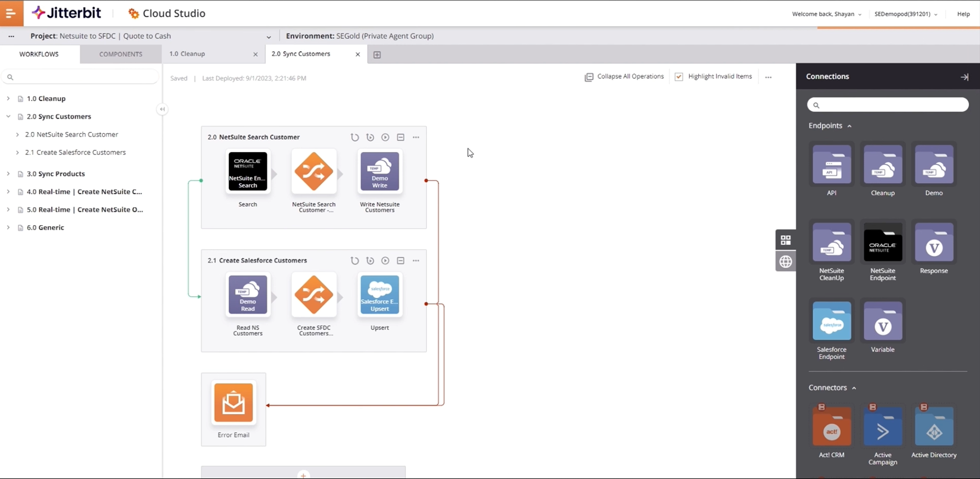Expand the 6.0 Generic workflow
Viewport: 980px width, 479px height.
click(x=8, y=227)
